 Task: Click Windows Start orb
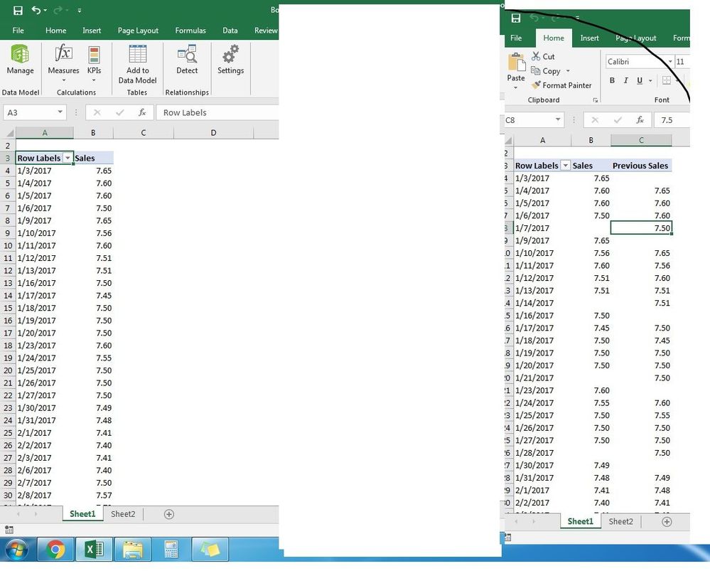pyautogui.click(x=17, y=550)
